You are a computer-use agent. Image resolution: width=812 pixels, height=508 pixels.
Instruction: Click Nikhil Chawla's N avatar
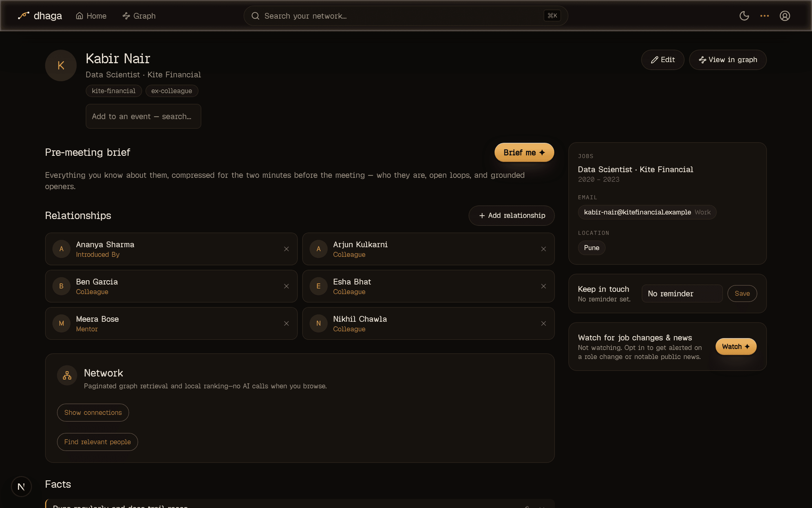click(318, 323)
